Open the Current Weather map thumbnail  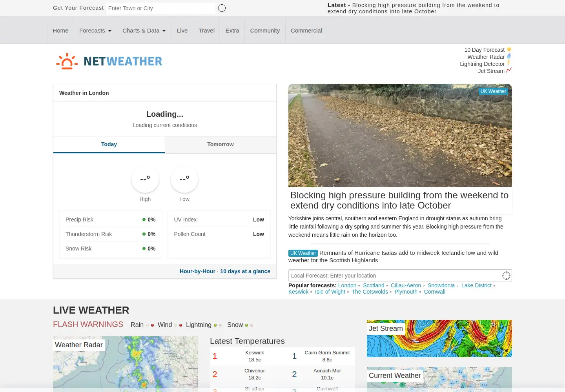pyautogui.click(x=439, y=379)
